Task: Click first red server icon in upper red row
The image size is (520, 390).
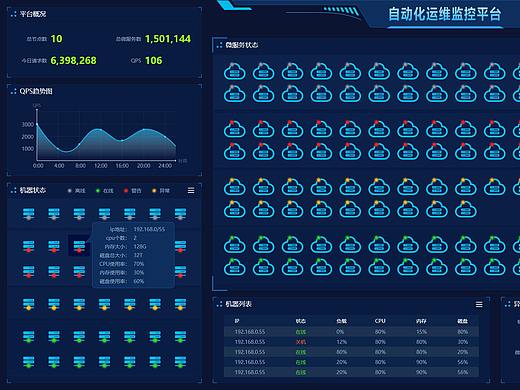Action: pos(28,246)
